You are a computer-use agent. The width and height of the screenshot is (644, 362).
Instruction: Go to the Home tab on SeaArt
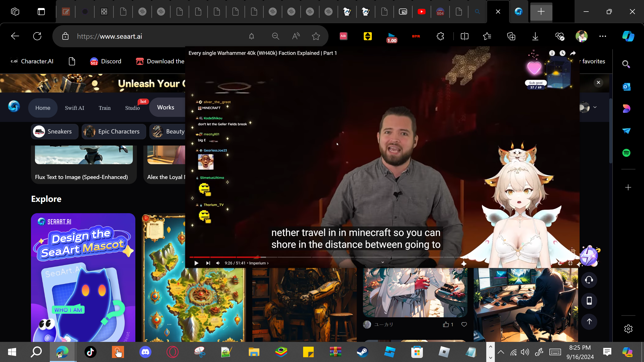pyautogui.click(x=43, y=108)
